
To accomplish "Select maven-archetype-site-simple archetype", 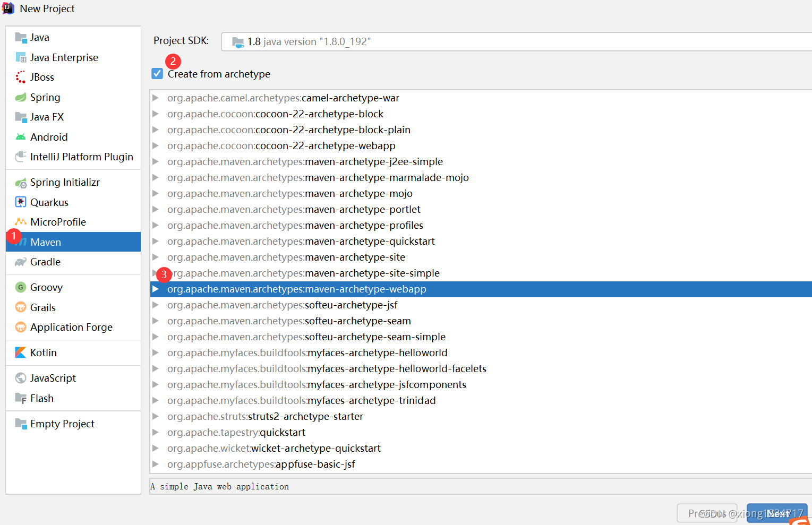I will pos(481,273).
